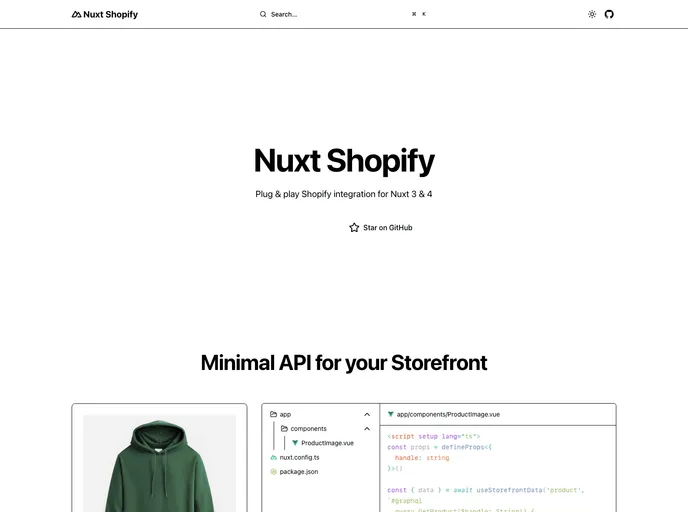Click the useStorefrontData code line
This screenshot has width=688, height=512.
coord(486,490)
